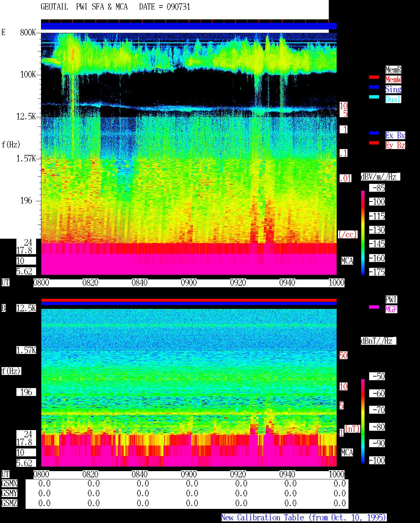Click the upper MCA label beside E panel
The image size is (420, 523).
[x=347, y=261]
